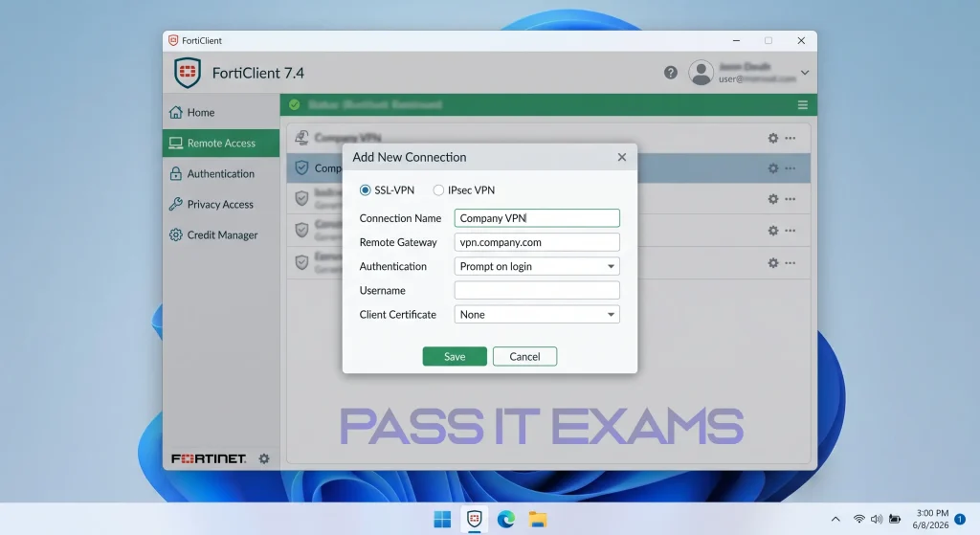Open the taskbar clock and date

pos(930,520)
